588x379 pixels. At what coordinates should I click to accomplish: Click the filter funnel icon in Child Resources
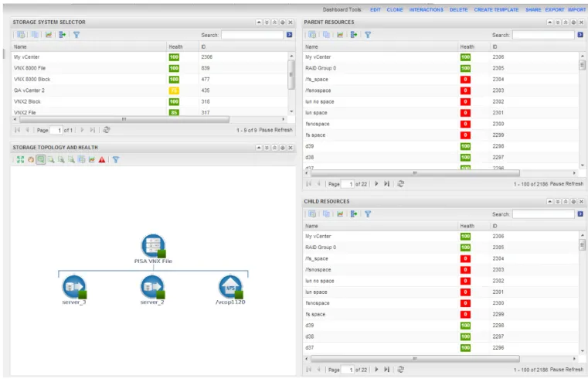368,214
